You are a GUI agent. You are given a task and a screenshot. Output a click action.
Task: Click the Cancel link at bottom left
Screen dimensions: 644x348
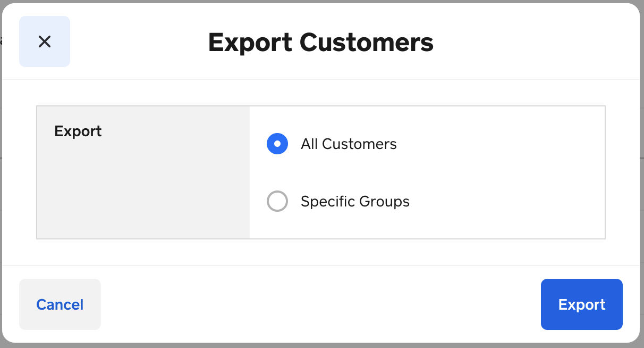click(x=60, y=304)
